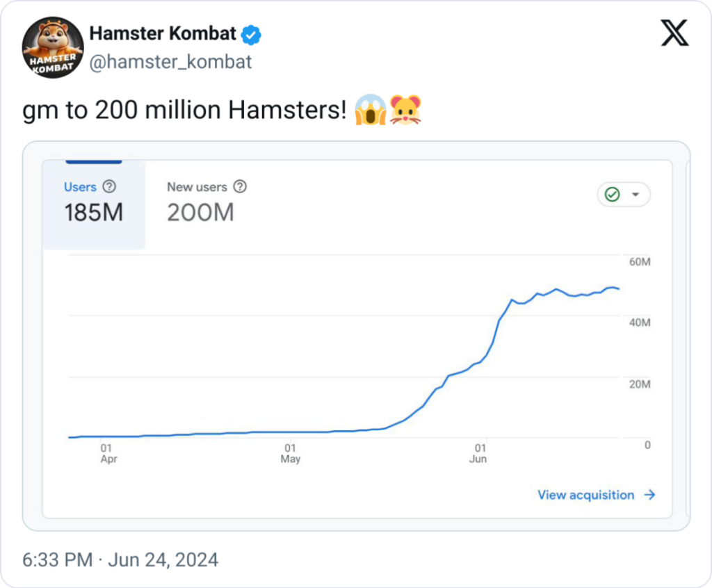Open the View acquisition link
Screen dimensions: 712x588
[x=585, y=495]
